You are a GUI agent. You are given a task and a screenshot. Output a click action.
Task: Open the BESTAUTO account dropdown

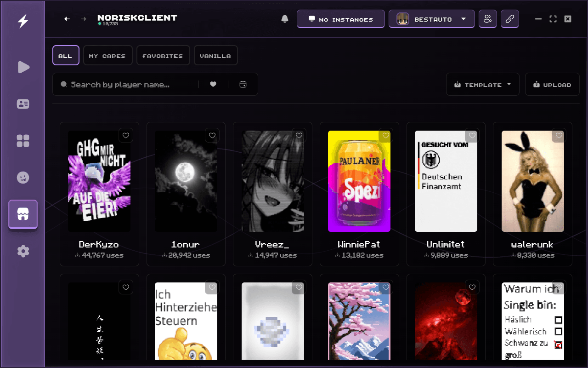(x=432, y=19)
